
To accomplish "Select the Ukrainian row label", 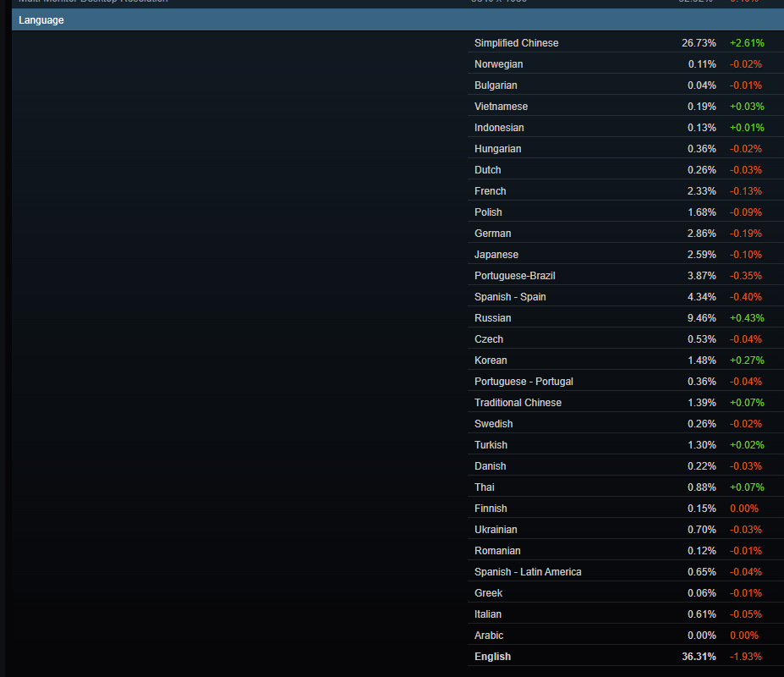I will pos(496,530).
